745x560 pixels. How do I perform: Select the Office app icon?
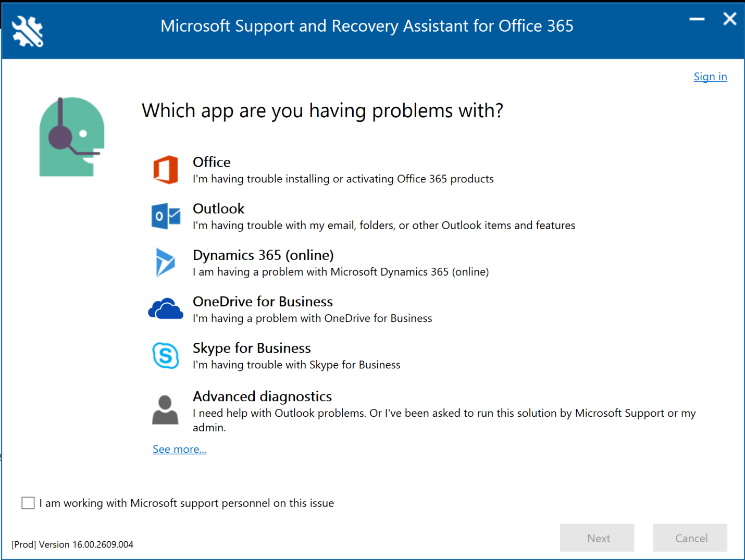tap(165, 169)
